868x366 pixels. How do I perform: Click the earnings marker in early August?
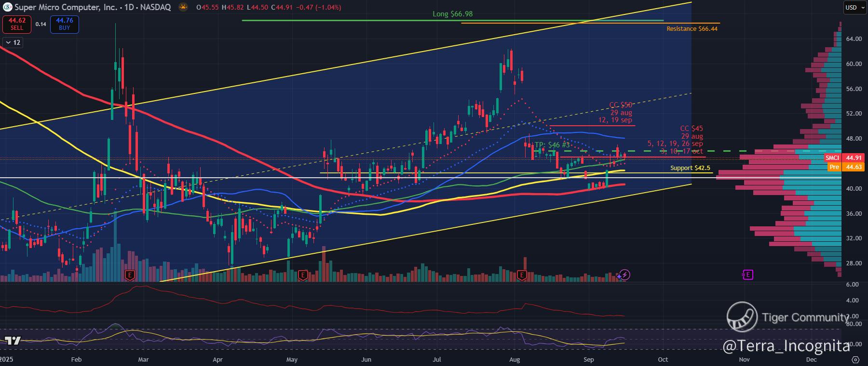tap(521, 275)
